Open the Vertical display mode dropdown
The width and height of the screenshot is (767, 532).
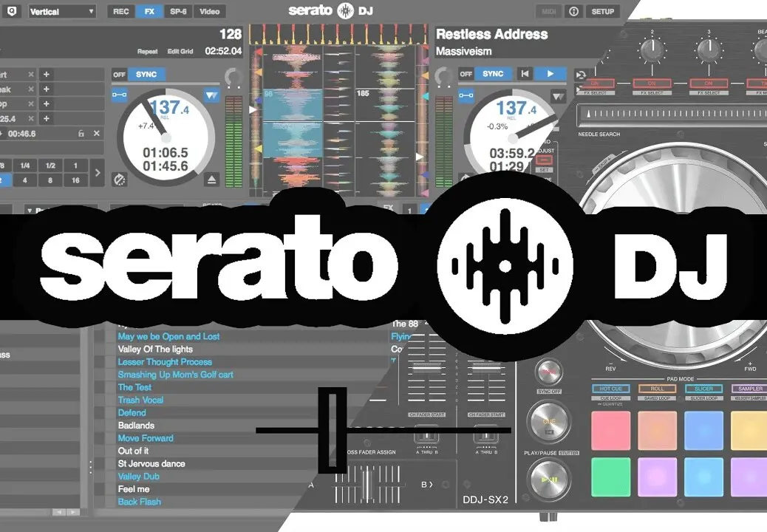pos(61,11)
